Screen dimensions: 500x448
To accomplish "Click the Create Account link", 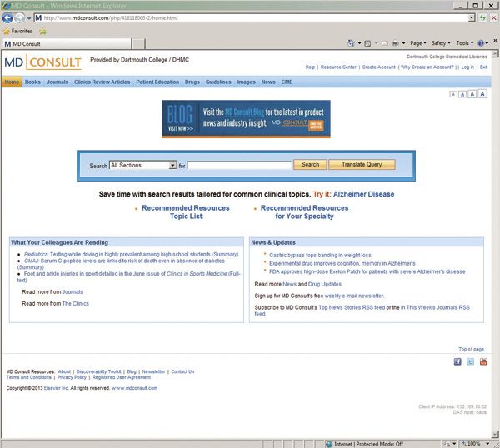I will pos(379,67).
